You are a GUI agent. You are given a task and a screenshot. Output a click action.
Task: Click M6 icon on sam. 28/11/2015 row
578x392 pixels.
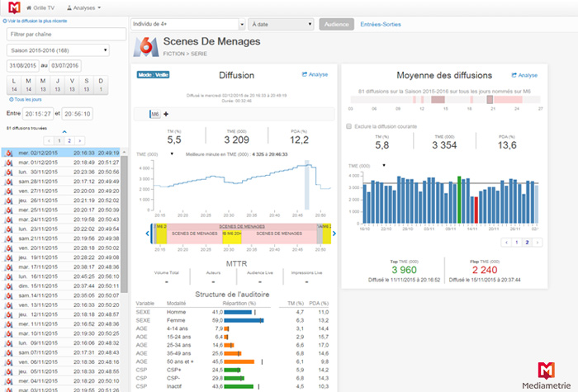tap(9, 182)
